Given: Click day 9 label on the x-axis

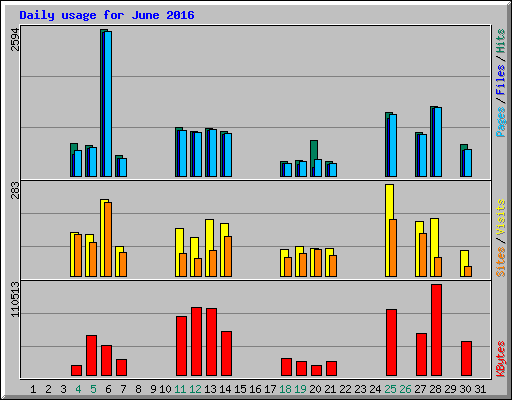Looking at the screenshot, I should click(153, 389).
